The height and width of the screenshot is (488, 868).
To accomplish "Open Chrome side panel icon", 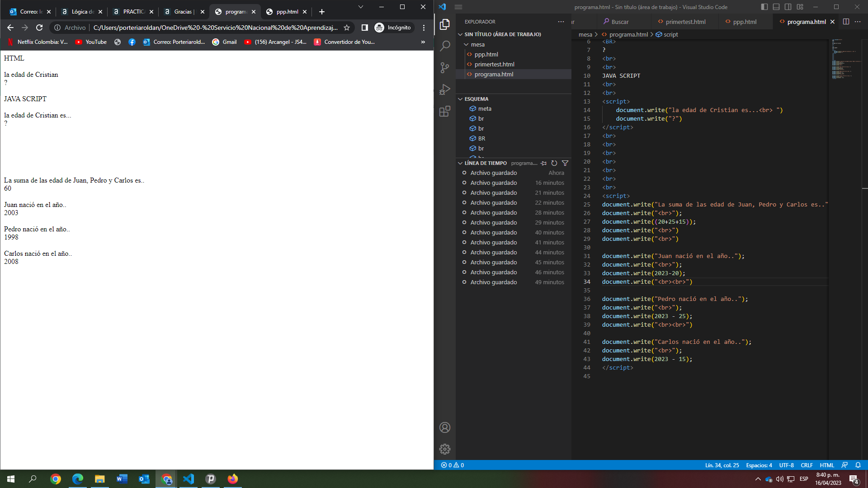I will (x=365, y=28).
